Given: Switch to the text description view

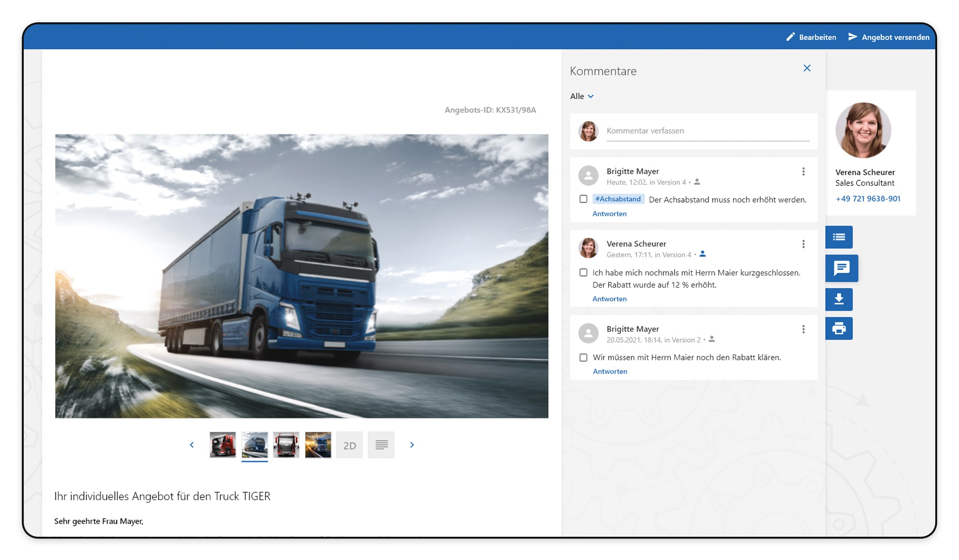Looking at the screenshot, I should 381,445.
